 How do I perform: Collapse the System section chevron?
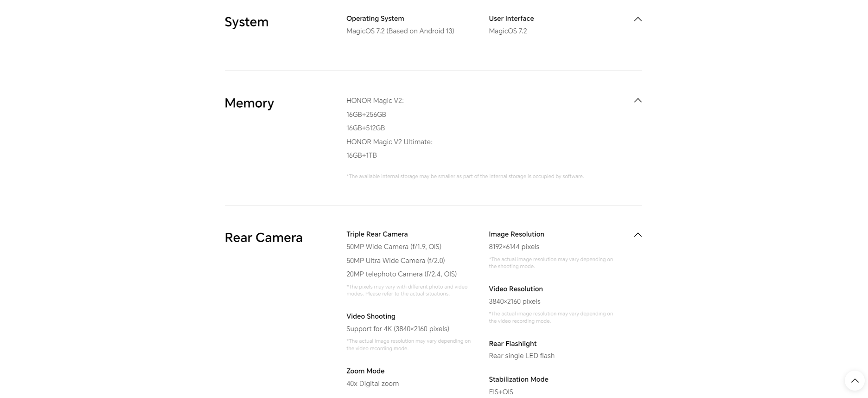pyautogui.click(x=638, y=19)
